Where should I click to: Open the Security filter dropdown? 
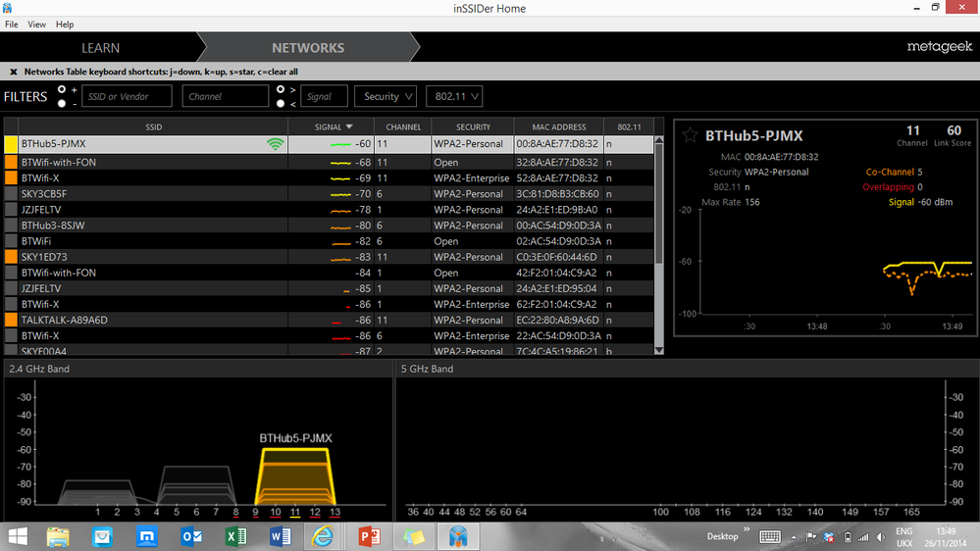coord(386,96)
